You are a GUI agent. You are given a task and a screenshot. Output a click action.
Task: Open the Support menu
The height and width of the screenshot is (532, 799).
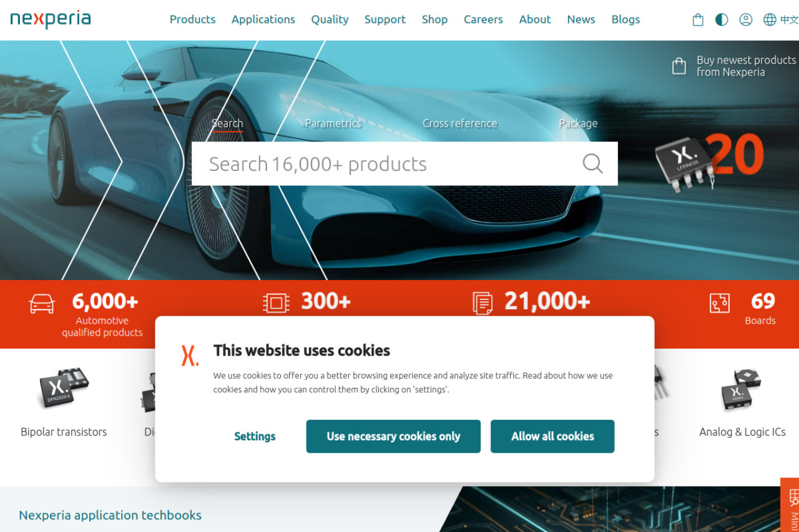point(385,19)
